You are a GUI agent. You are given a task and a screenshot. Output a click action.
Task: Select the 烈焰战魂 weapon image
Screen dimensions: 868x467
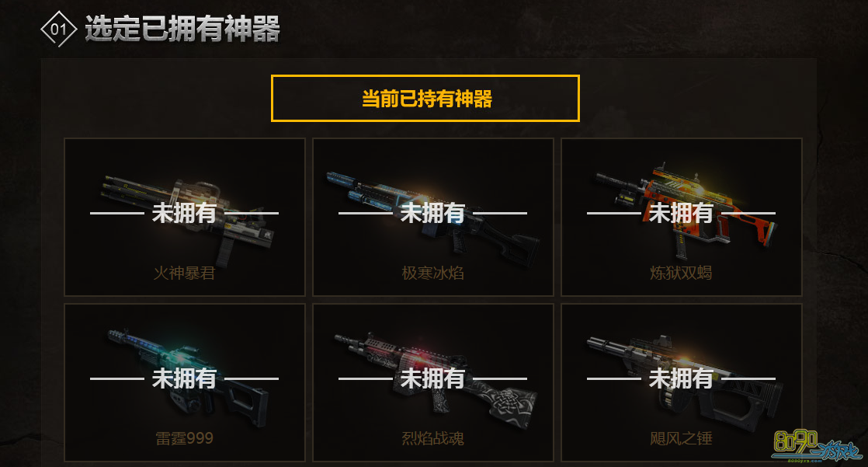click(436, 380)
